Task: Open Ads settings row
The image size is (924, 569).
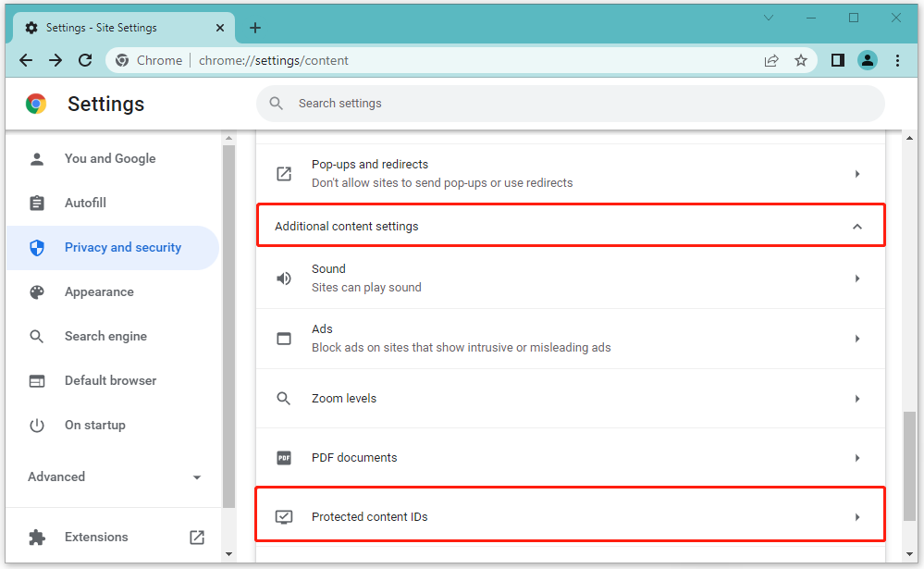Action: click(570, 339)
